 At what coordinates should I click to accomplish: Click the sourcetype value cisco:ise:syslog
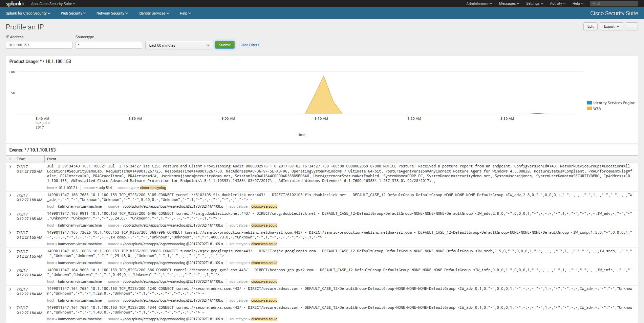[153, 188]
